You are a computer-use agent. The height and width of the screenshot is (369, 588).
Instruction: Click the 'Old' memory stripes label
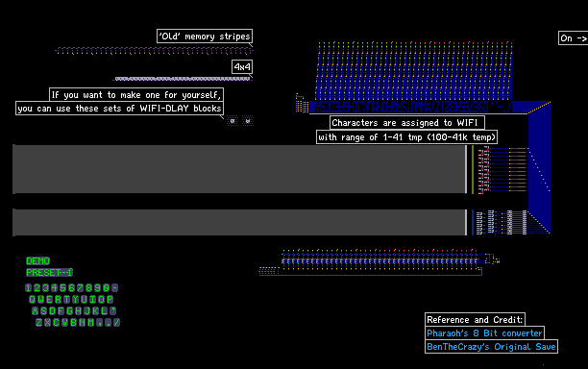pos(205,37)
